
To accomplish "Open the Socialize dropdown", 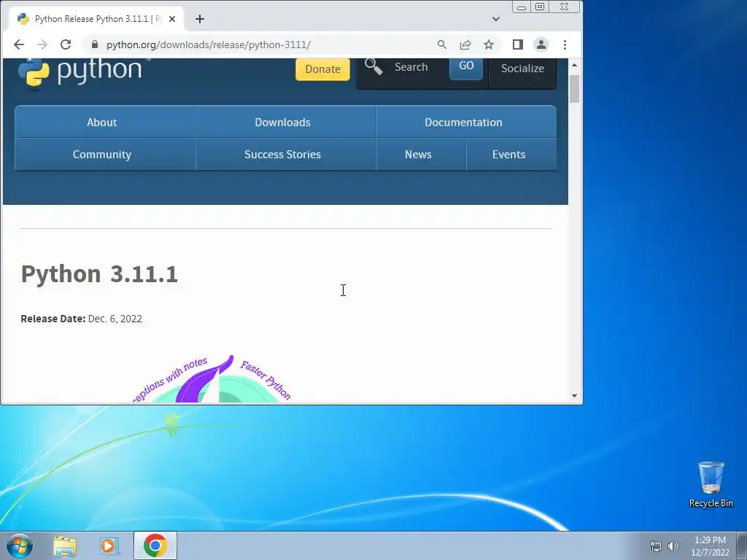I will [x=522, y=69].
